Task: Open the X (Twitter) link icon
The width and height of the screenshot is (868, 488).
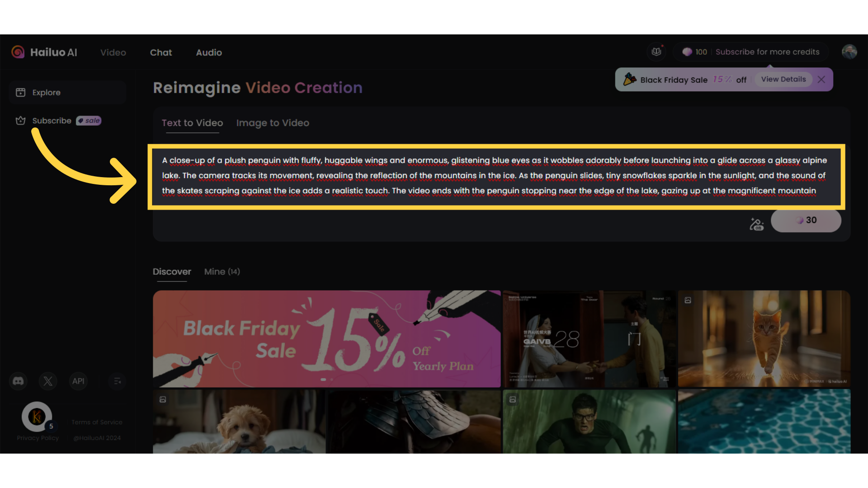Action: pos(48,381)
